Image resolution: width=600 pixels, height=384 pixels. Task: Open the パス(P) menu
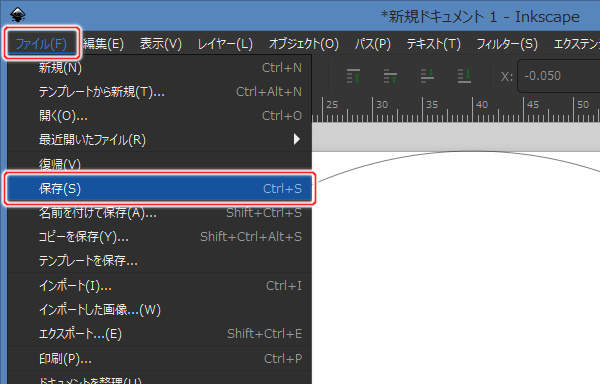(x=372, y=43)
